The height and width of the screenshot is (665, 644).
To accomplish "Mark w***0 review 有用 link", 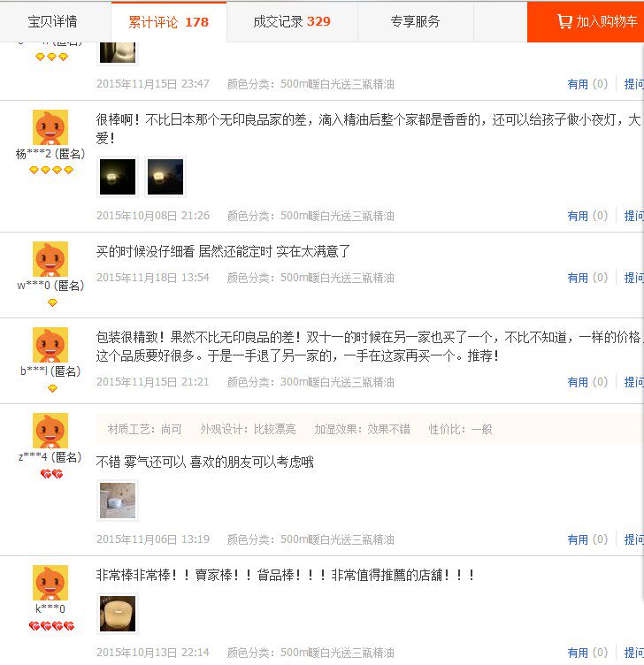I will pos(587,278).
